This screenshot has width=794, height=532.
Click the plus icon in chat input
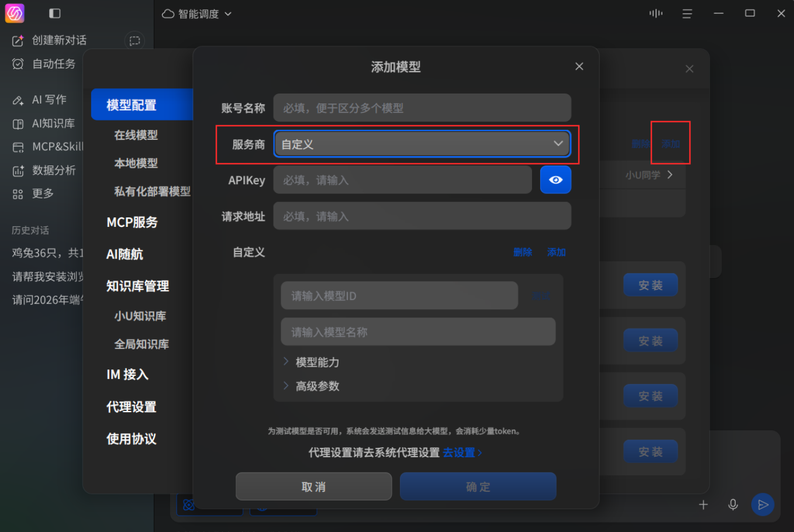click(703, 505)
